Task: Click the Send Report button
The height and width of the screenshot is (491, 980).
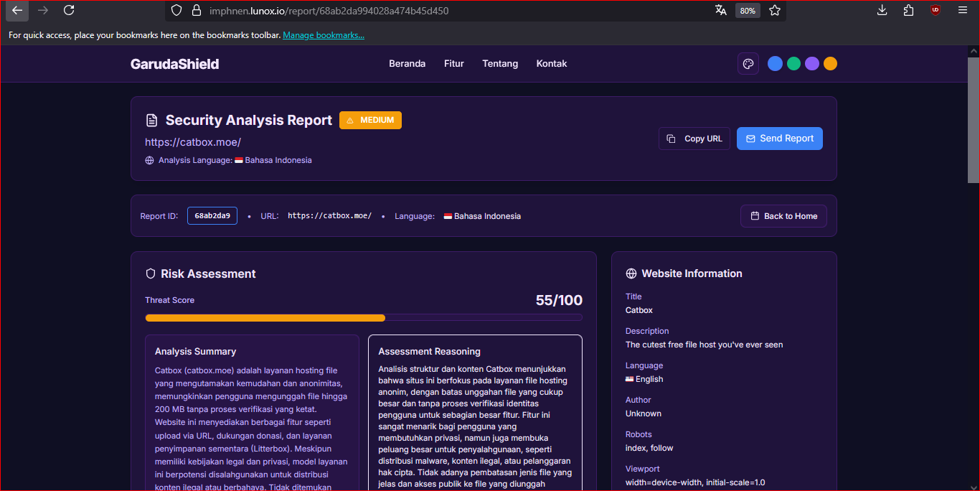Action: tap(780, 139)
